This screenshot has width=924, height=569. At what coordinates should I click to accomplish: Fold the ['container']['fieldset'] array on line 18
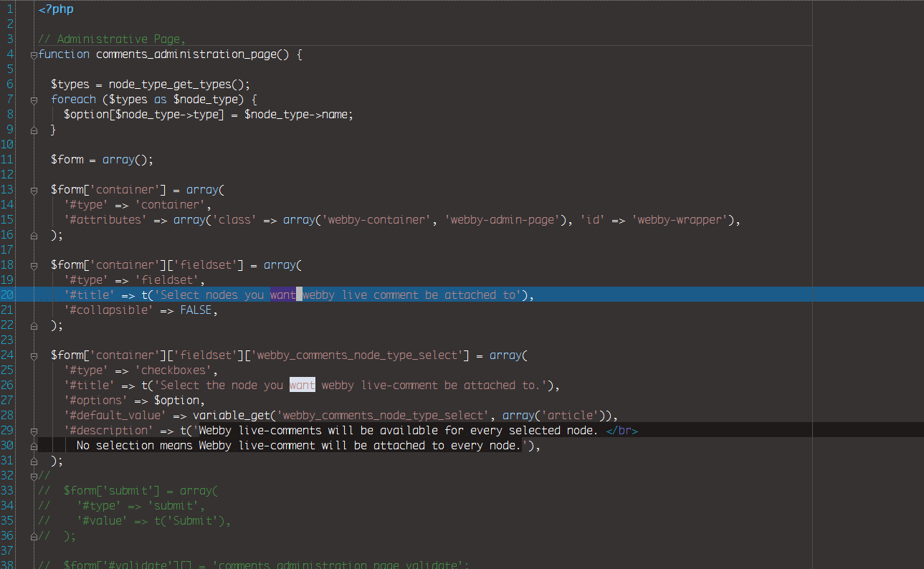tap(34, 265)
